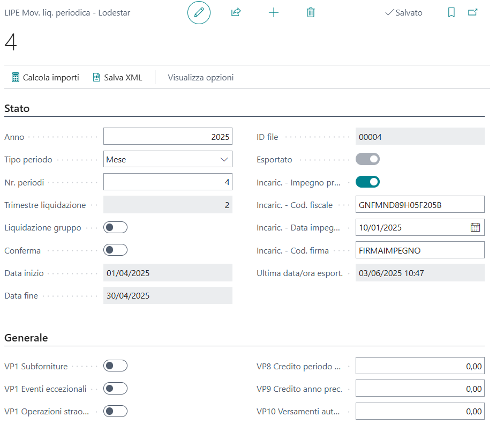Viewport: 504px width, 424px height.
Task: Click the Calcola importi action
Action: [x=46, y=78]
